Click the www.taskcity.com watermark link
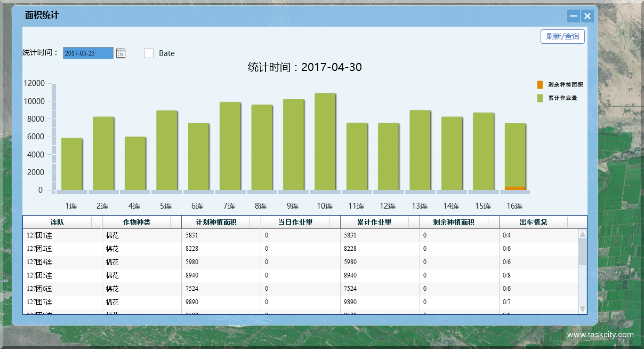644x349 pixels. tap(600, 335)
